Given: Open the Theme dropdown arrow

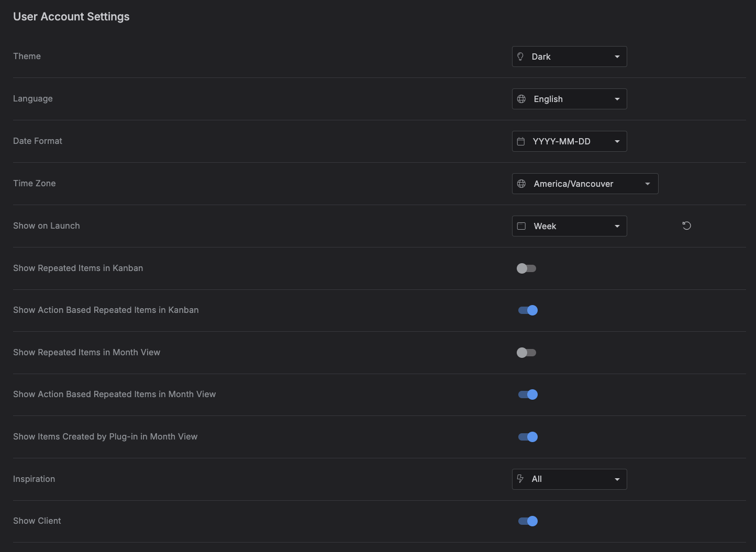Looking at the screenshot, I should (617, 57).
